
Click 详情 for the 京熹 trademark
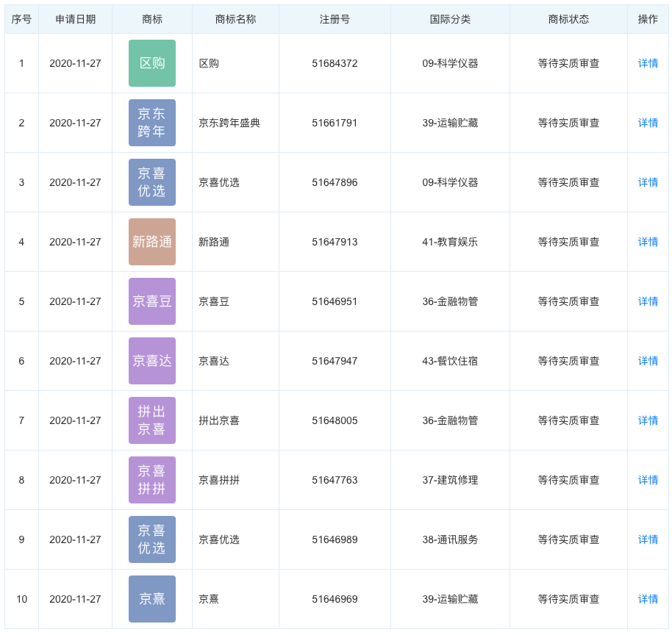coord(648,599)
